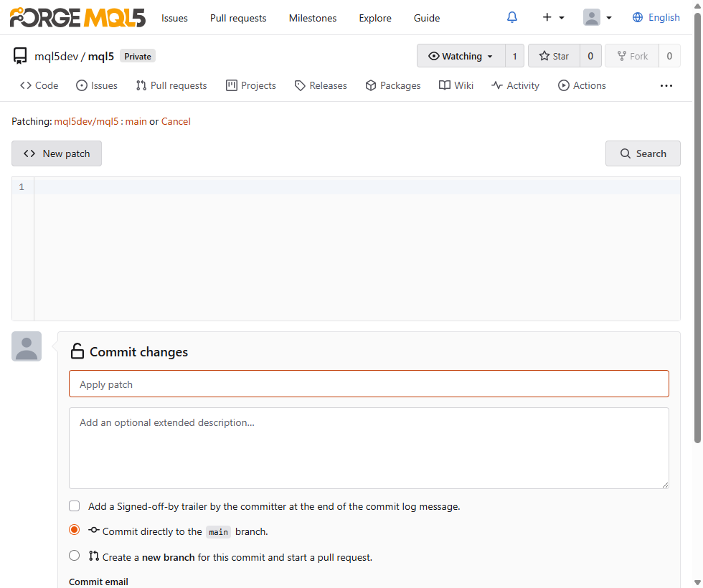The width and height of the screenshot is (703, 588).
Task: Click the Commit email label
Action: coord(99,582)
